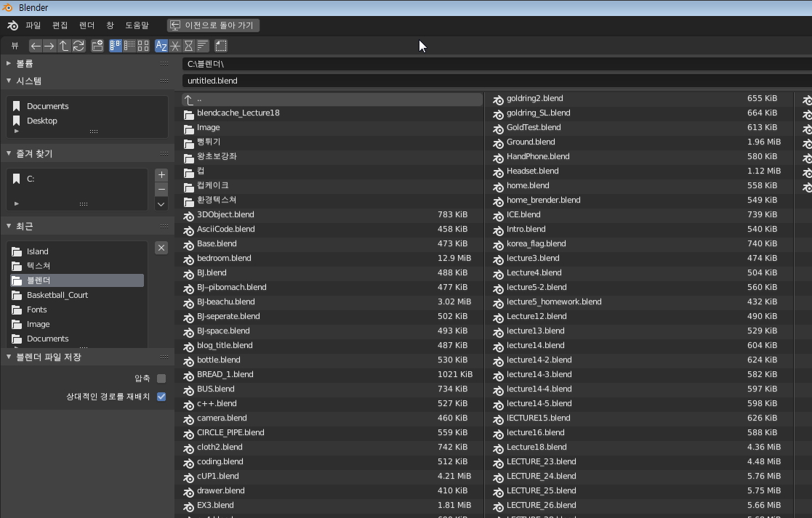
Task: Click the '..' parent folder row
Action: pos(332,100)
